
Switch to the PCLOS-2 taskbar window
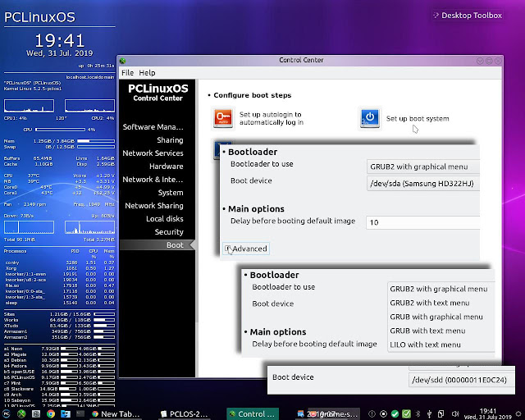tap(184, 414)
